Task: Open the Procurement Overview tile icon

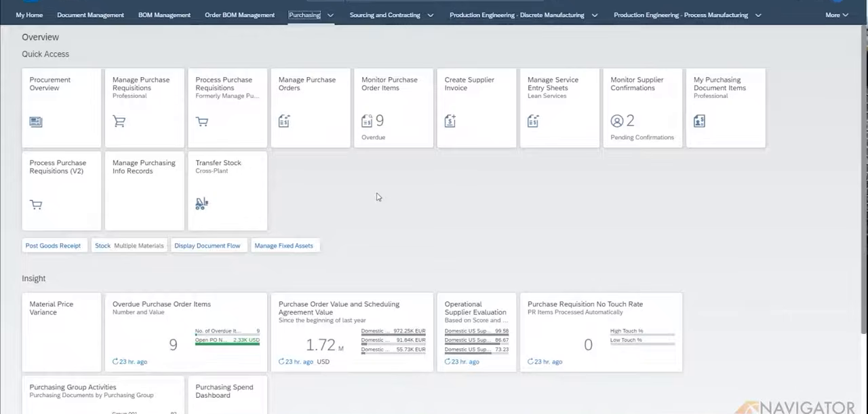Action: coord(36,121)
